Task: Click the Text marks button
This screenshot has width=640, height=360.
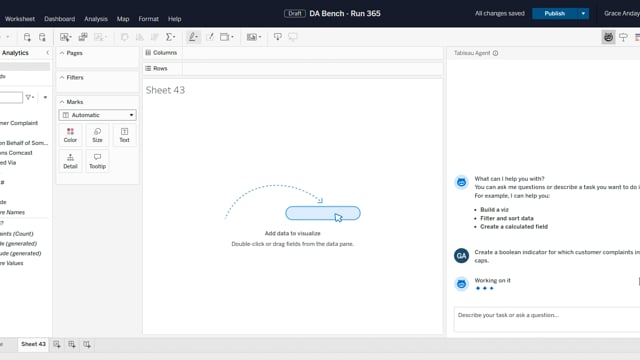Action: (124, 135)
